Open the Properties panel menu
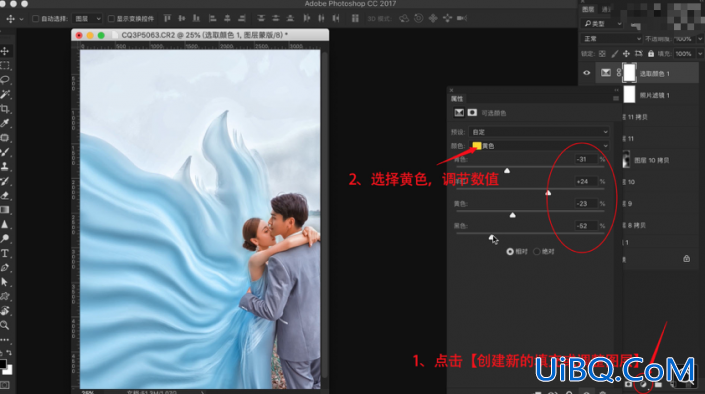The image size is (705, 394). click(x=616, y=98)
